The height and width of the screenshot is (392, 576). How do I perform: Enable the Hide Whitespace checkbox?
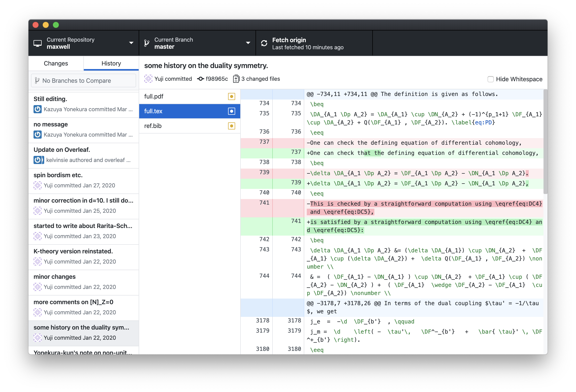[490, 79]
